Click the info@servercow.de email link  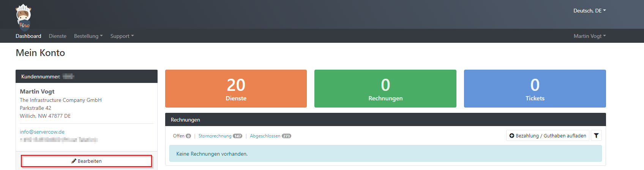point(42,132)
